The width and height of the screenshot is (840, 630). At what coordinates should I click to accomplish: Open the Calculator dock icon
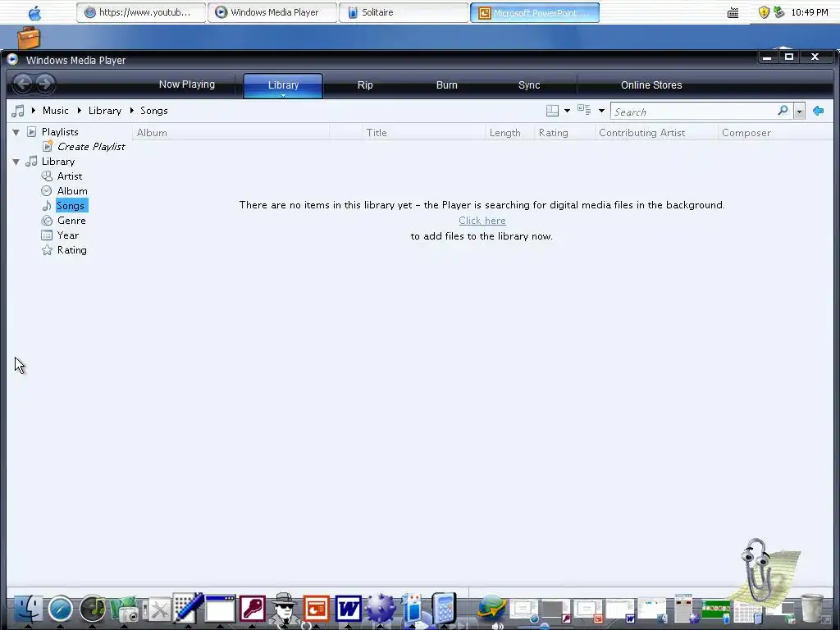click(x=444, y=609)
